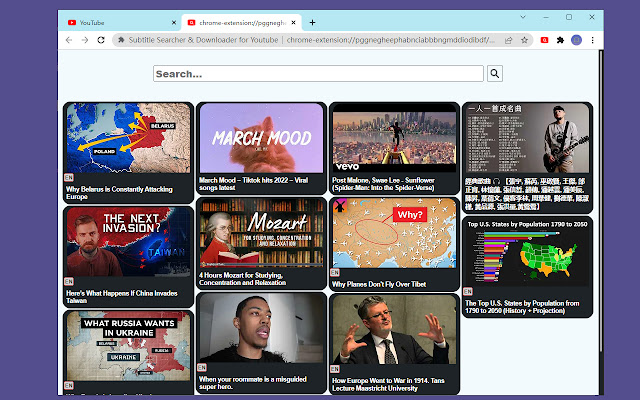Minimize the Chrome window

(x=546, y=17)
